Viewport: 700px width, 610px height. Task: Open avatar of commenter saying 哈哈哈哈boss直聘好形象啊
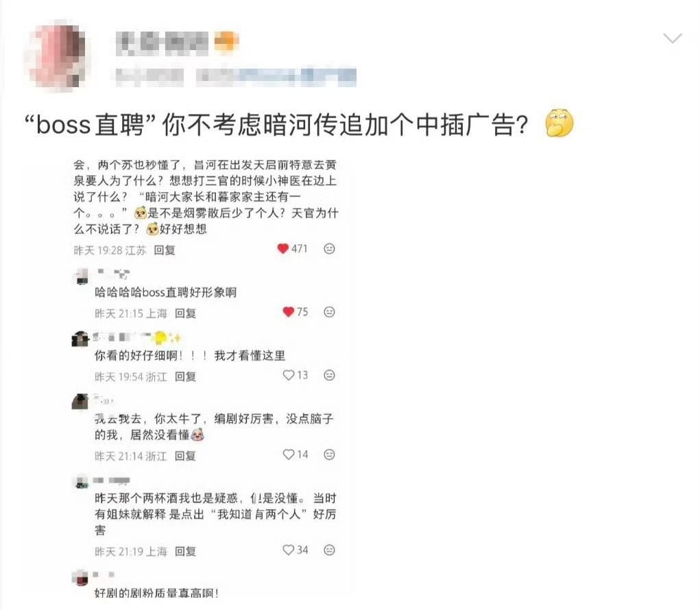pos(82,277)
